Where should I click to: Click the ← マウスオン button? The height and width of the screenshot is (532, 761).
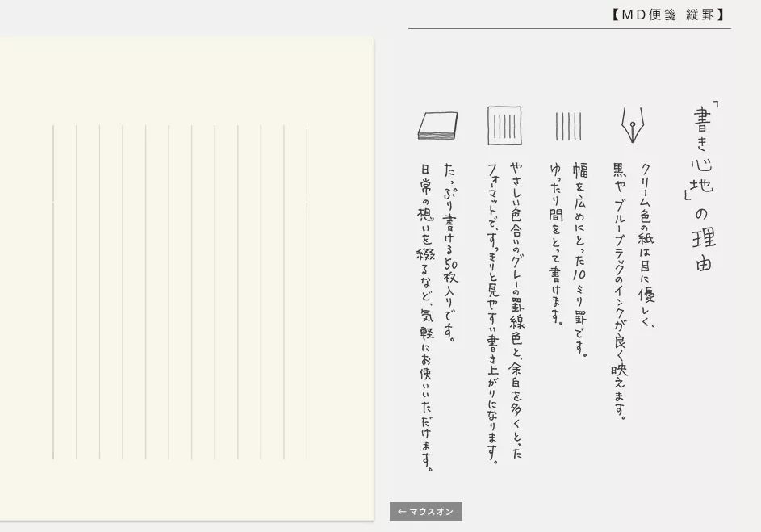pyautogui.click(x=425, y=512)
